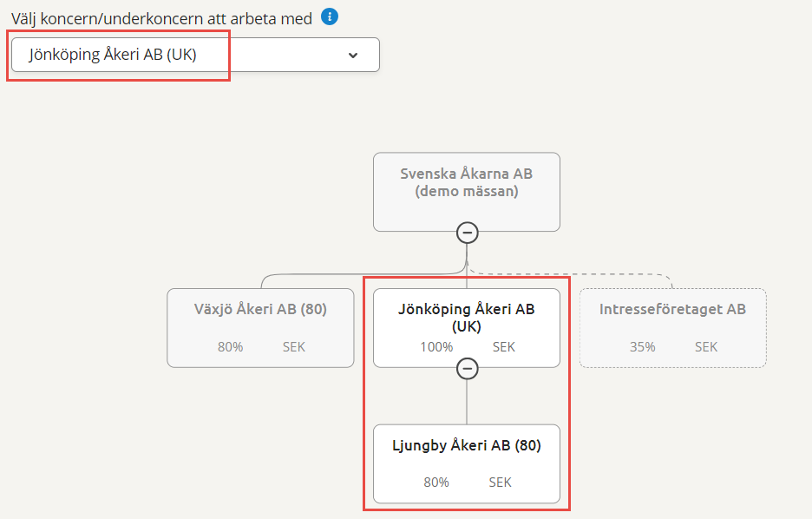The image size is (812, 519).
Task: Collapse children under Svenska Åkarna AB node
Action: coord(467,233)
